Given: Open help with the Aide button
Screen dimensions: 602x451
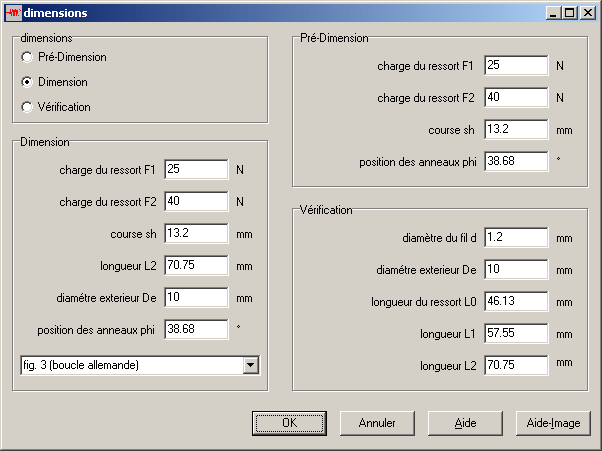Looking at the screenshot, I should pos(465,423).
